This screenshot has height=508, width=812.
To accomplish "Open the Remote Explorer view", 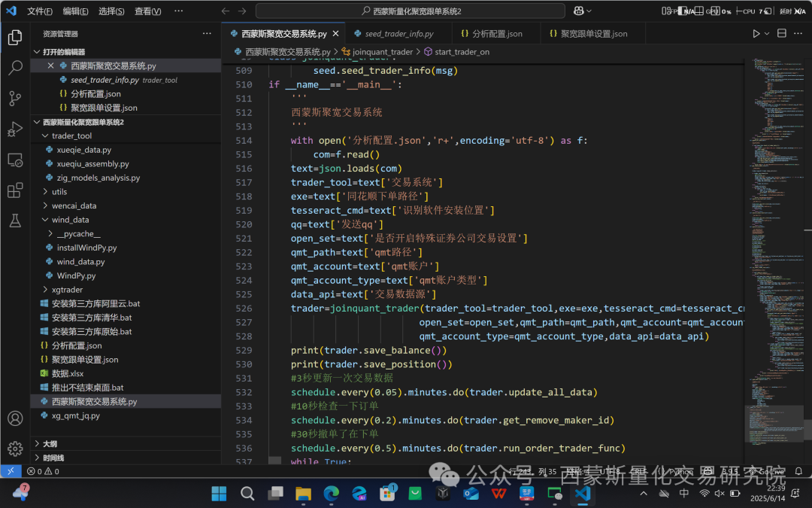I will tap(15, 160).
